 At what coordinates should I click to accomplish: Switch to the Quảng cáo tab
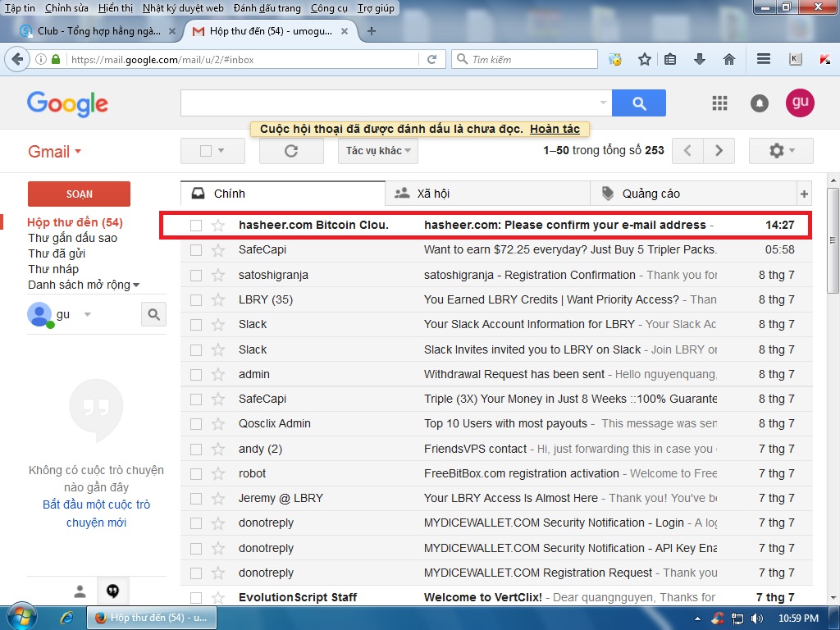pyautogui.click(x=693, y=194)
